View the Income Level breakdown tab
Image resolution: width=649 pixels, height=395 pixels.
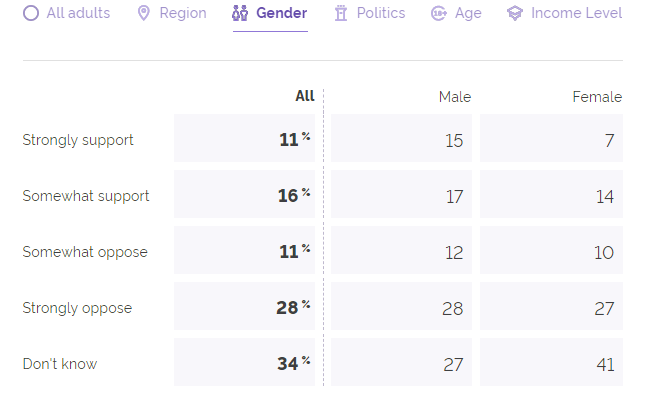[x=565, y=13]
